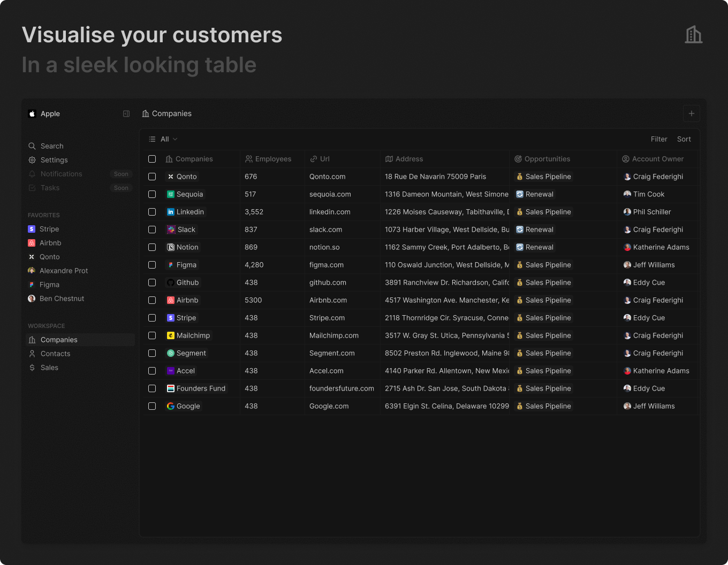728x565 pixels.
Task: Click the Figma logo in Favorites
Action: tap(32, 285)
